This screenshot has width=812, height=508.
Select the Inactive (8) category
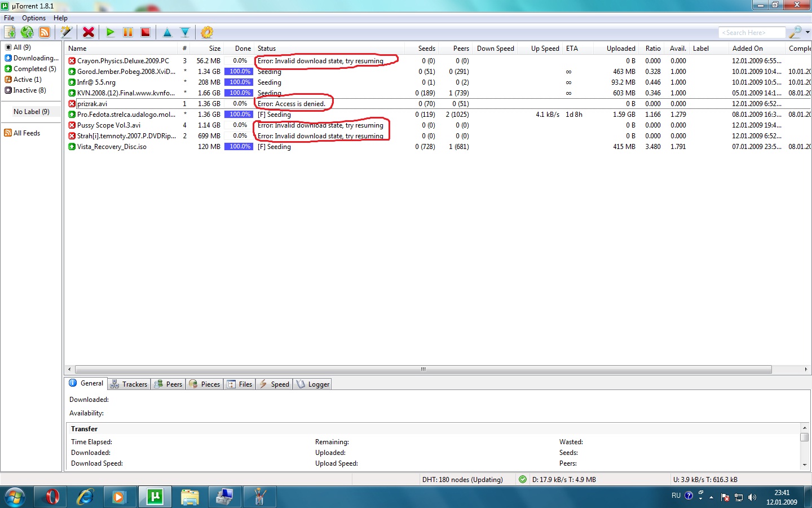pos(25,90)
